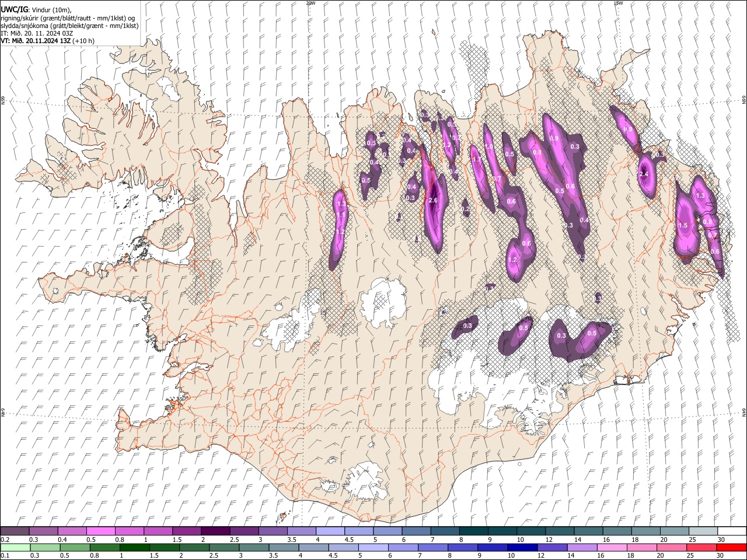
Task: Click the dark blue bottom-row swatch between 10 and 12
Action: click(522, 547)
